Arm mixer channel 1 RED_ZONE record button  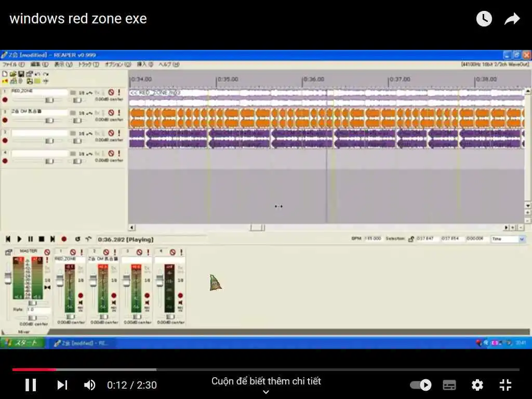click(81, 295)
